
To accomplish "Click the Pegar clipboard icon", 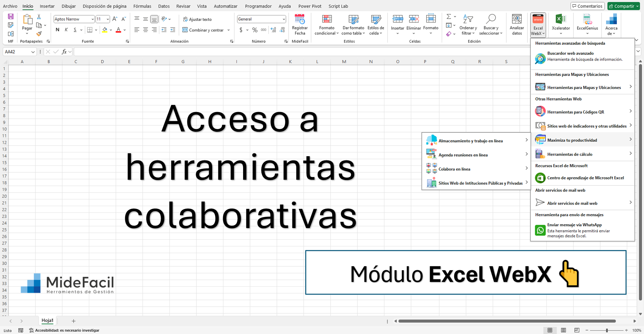I will coord(27,20).
